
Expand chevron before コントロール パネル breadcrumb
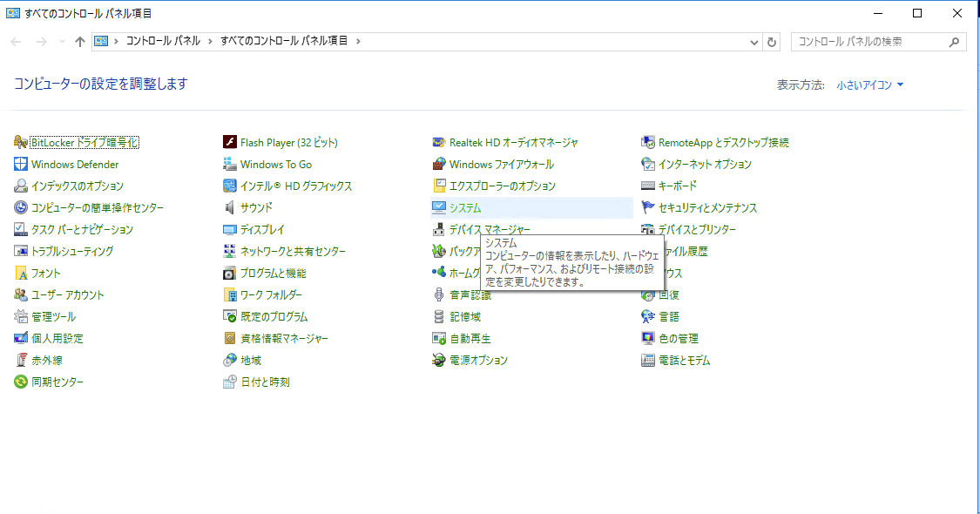pos(116,41)
